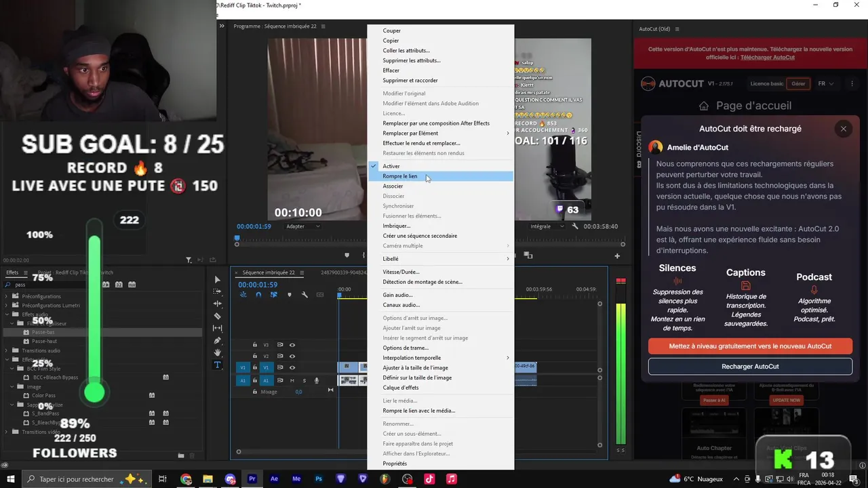
Task: Select the Type (T) tool
Action: [217, 365]
